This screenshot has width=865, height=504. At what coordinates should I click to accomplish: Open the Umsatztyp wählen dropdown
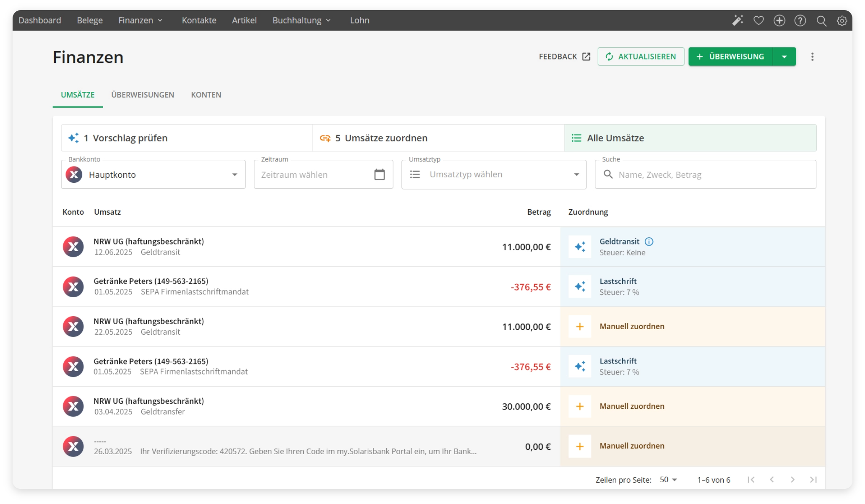click(x=576, y=174)
